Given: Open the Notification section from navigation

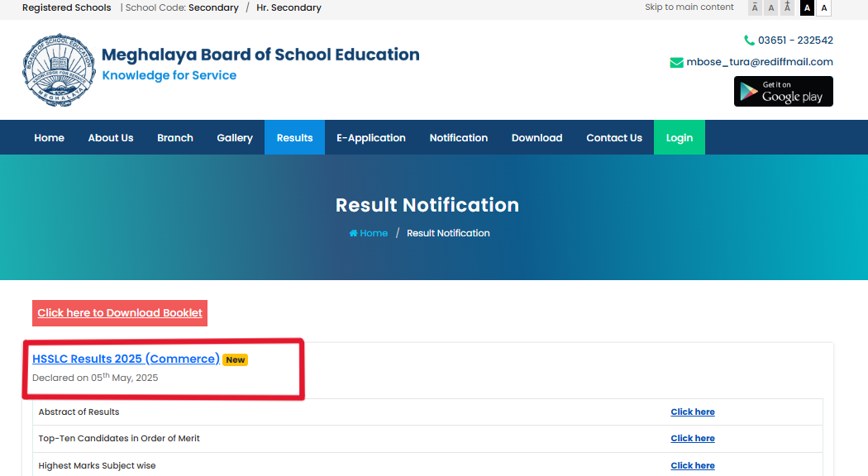Looking at the screenshot, I should pos(459,137).
